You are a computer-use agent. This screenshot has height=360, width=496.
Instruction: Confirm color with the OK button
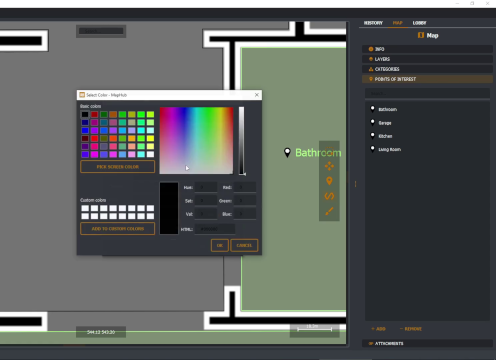(x=220, y=245)
